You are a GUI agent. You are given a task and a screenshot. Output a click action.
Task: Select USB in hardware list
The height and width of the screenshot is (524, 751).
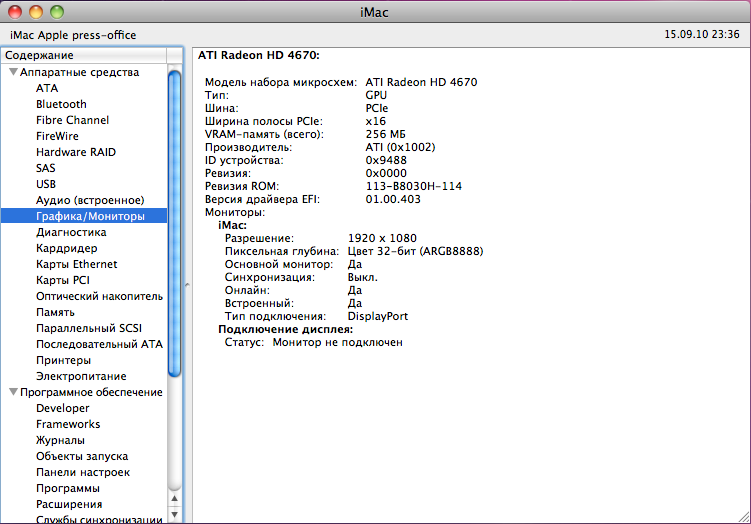click(46, 184)
